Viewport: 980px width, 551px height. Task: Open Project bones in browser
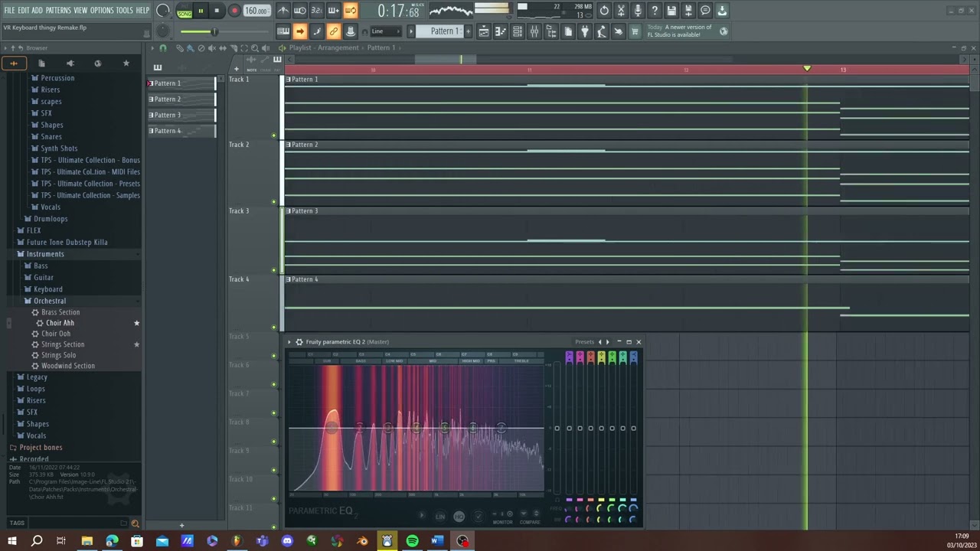tap(41, 448)
